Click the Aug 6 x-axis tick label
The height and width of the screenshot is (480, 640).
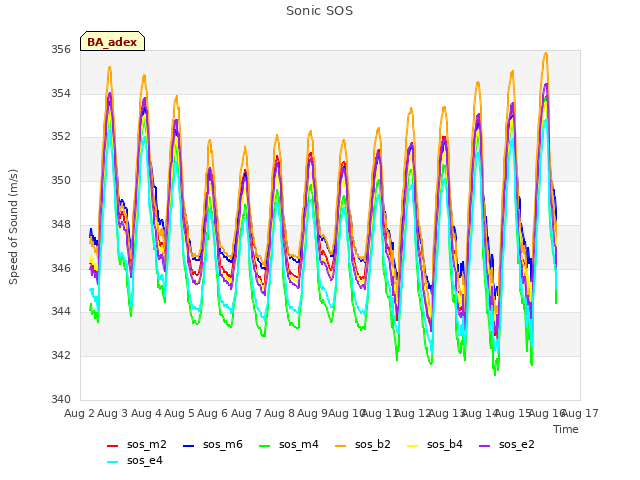click(x=213, y=413)
